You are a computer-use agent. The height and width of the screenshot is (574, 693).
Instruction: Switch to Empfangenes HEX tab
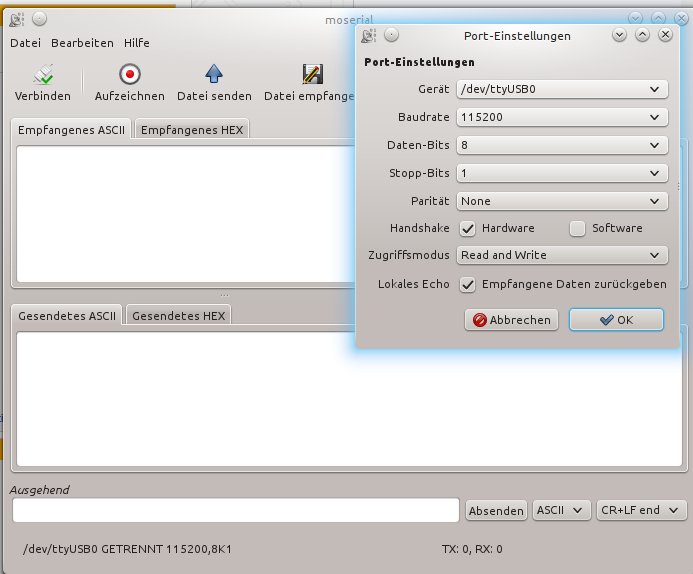(x=192, y=130)
